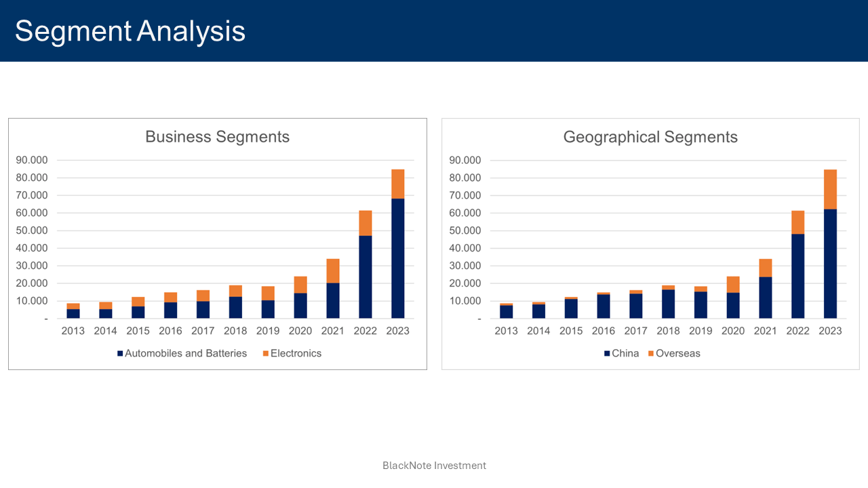Open the Business Segments legend
The height and width of the screenshot is (488, 868).
point(217,353)
